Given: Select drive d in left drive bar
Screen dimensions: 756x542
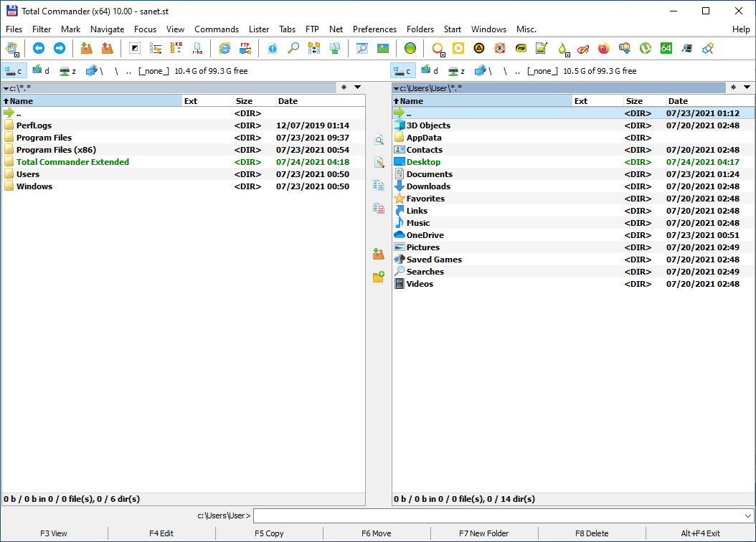Looking at the screenshot, I should 41,71.
